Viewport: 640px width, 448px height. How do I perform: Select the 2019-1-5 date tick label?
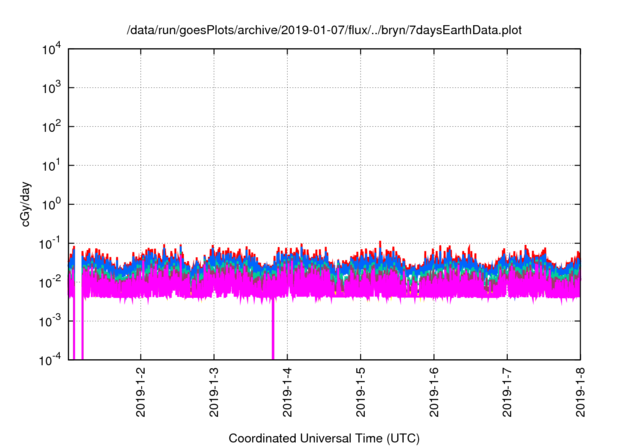pyautogui.click(x=360, y=392)
